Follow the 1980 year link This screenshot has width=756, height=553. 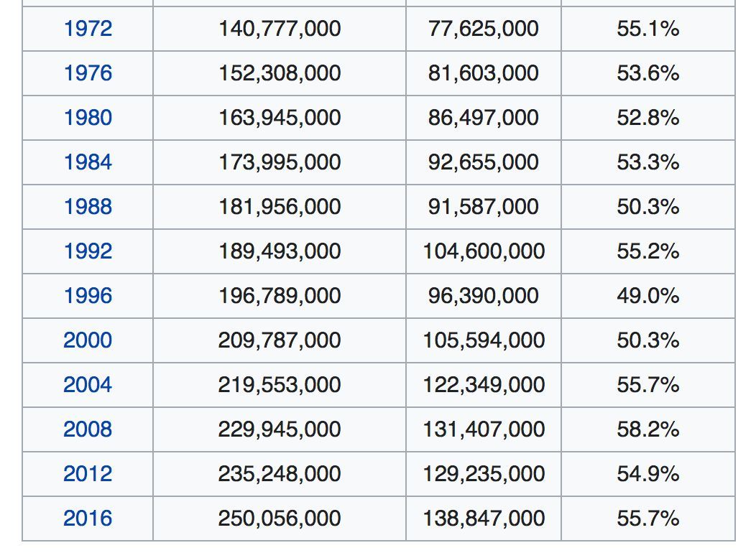pos(88,118)
